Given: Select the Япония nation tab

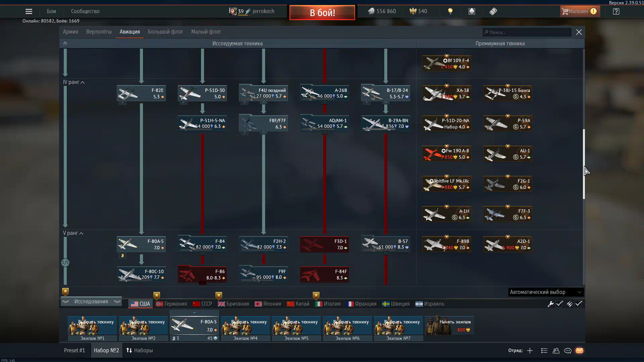Looking at the screenshot, I should click(268, 304).
